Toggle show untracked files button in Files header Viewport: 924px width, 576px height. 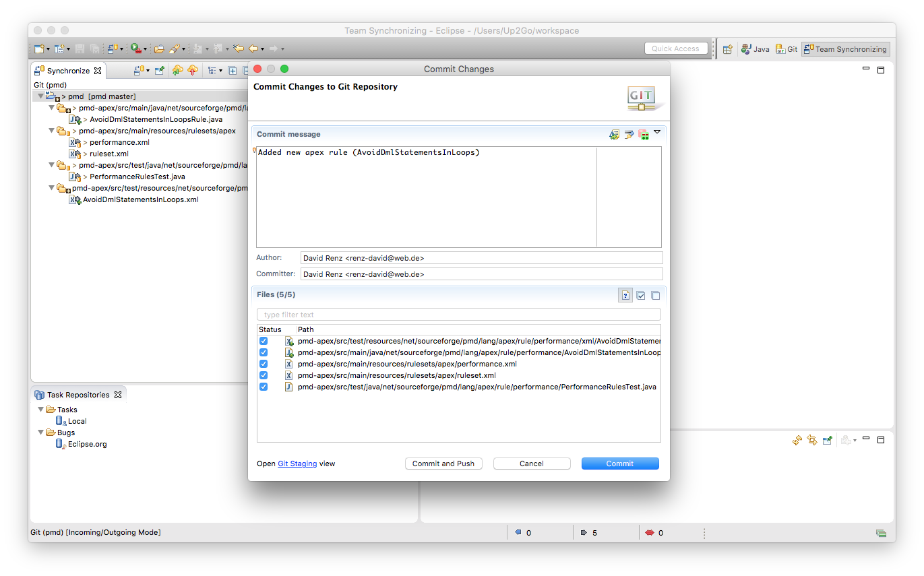pos(625,295)
